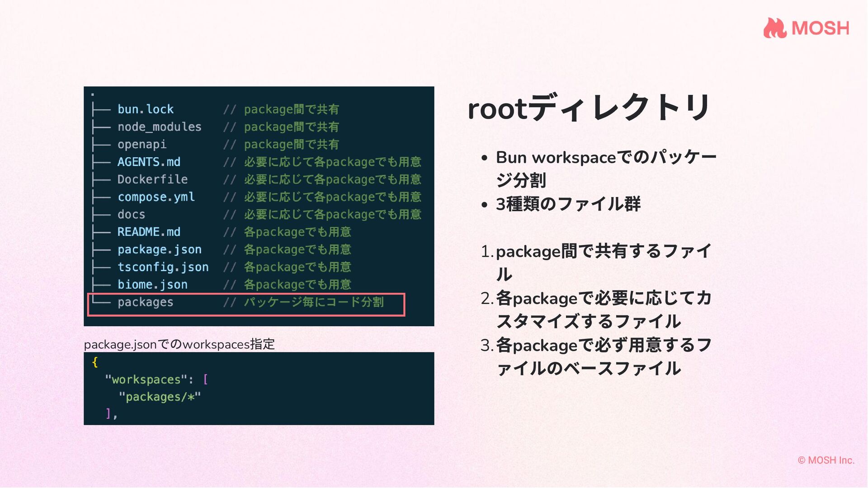Select tsconfig.json file entry
This screenshot has width=868, height=488.
click(163, 267)
